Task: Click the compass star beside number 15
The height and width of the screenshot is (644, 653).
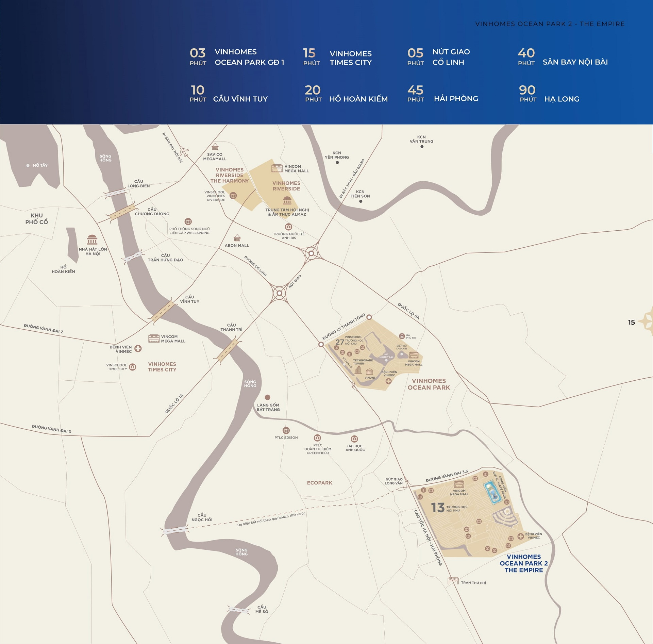Action: (x=646, y=321)
